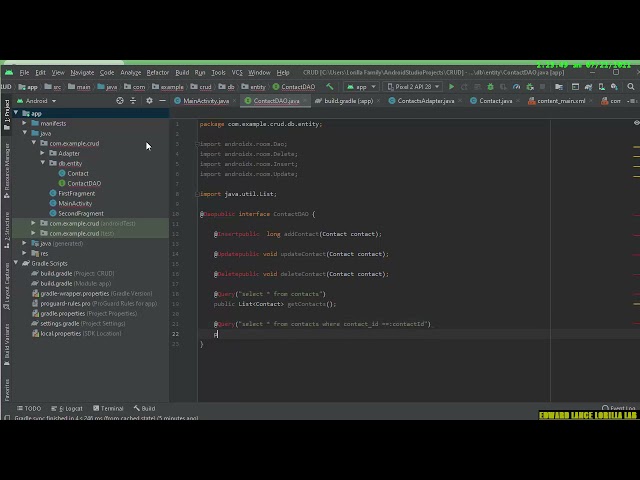Screen dimensions: 640x480
Task: Toggle the Favorites side panel
Action: (x=7, y=390)
